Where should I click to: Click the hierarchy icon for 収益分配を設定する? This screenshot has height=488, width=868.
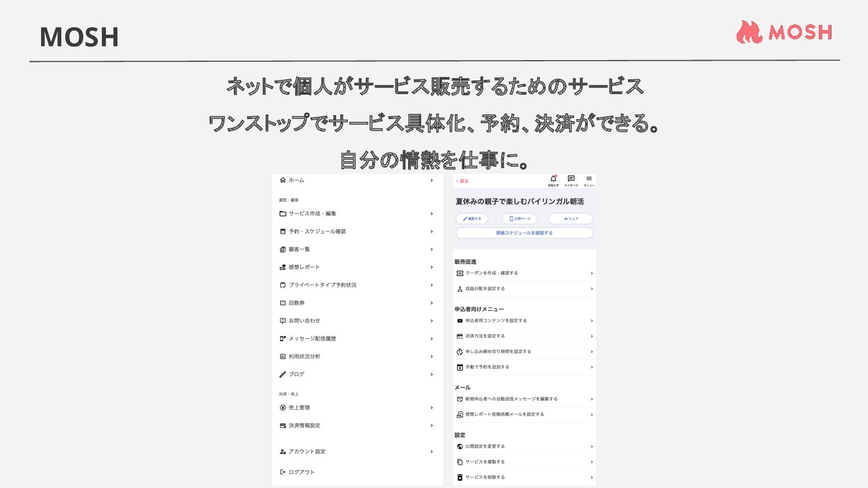(x=460, y=289)
